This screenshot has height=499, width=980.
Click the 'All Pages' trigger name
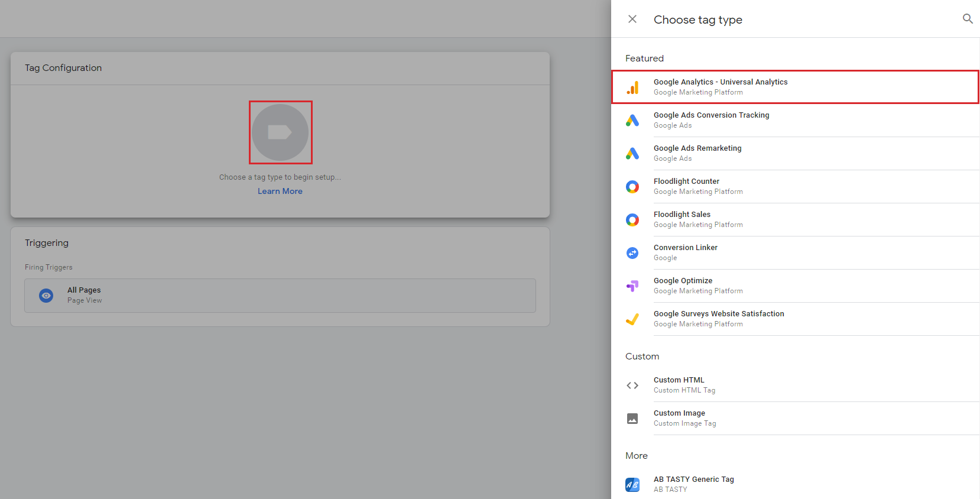pyautogui.click(x=84, y=290)
